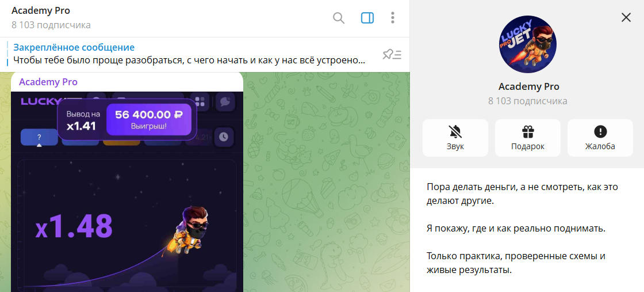Click the question mark tab in game image

(39, 137)
